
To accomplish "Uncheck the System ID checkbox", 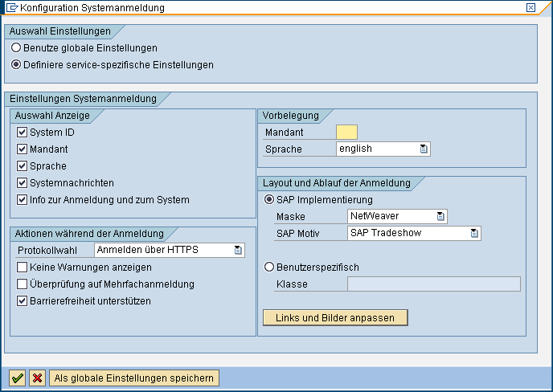I will pyautogui.click(x=22, y=133).
